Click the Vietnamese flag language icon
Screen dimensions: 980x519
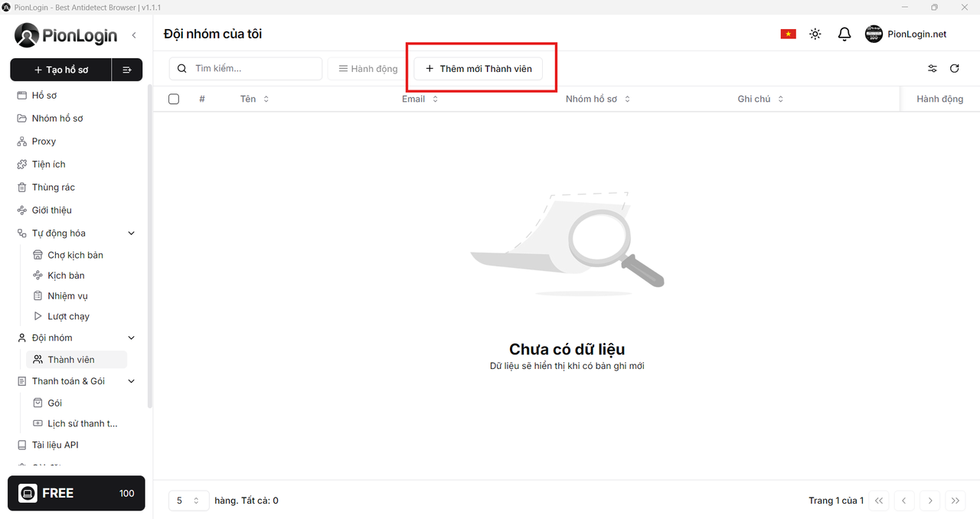tap(788, 34)
